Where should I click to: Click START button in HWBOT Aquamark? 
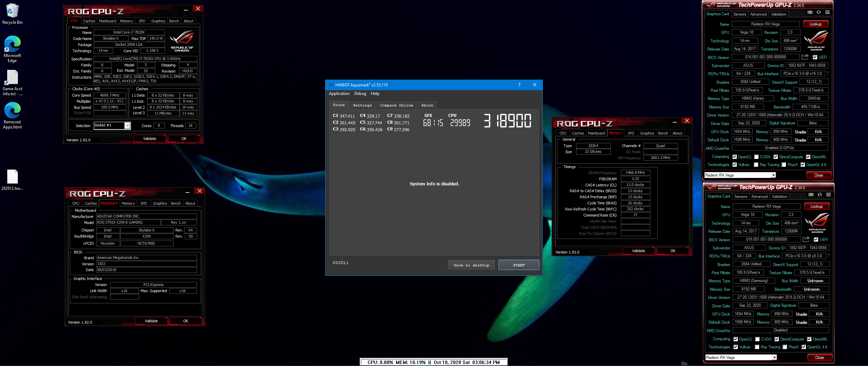click(x=519, y=265)
